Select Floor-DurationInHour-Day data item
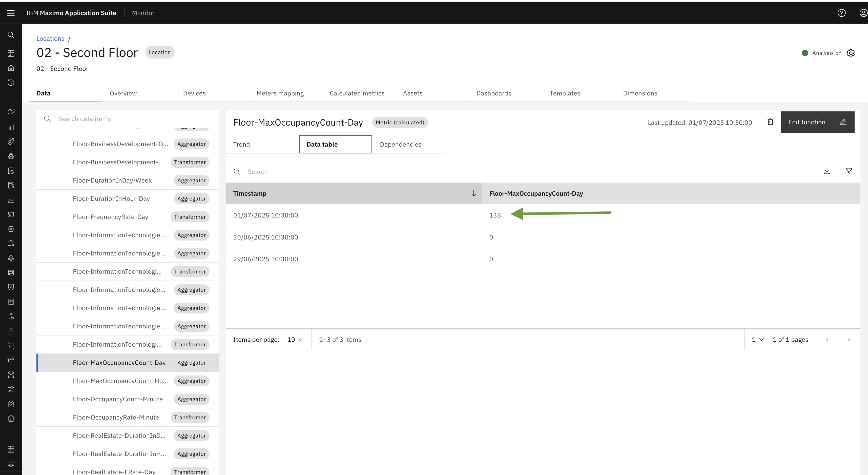The height and width of the screenshot is (475, 868). coord(127,199)
